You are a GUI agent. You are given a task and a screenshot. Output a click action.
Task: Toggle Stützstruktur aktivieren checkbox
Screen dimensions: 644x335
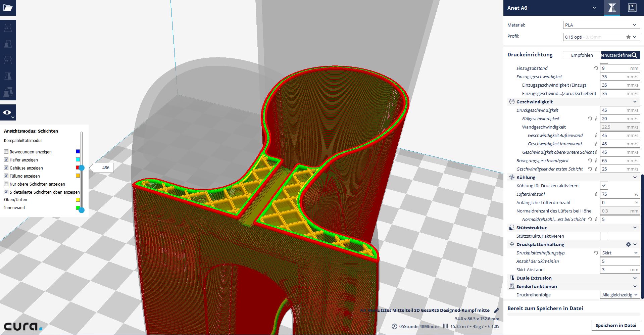tap(604, 236)
